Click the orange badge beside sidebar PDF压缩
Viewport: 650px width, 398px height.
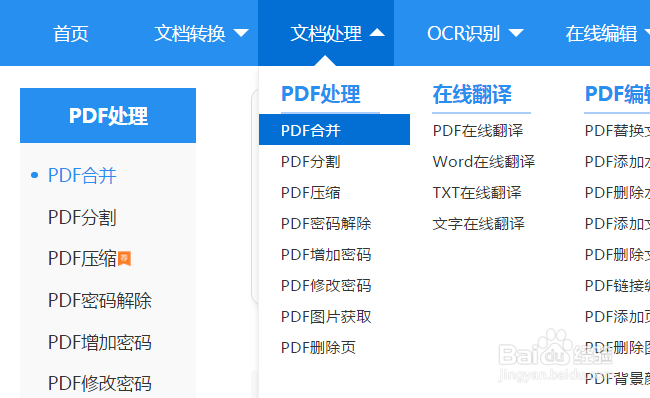point(124,258)
